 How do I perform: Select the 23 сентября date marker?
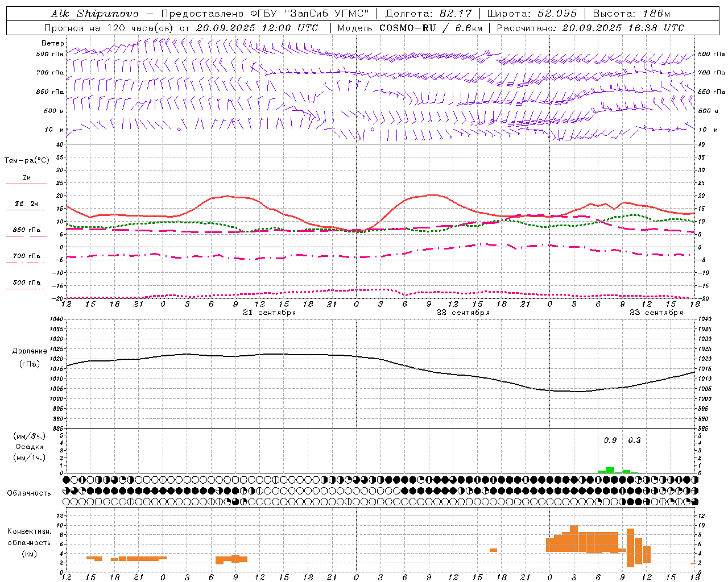656,313
